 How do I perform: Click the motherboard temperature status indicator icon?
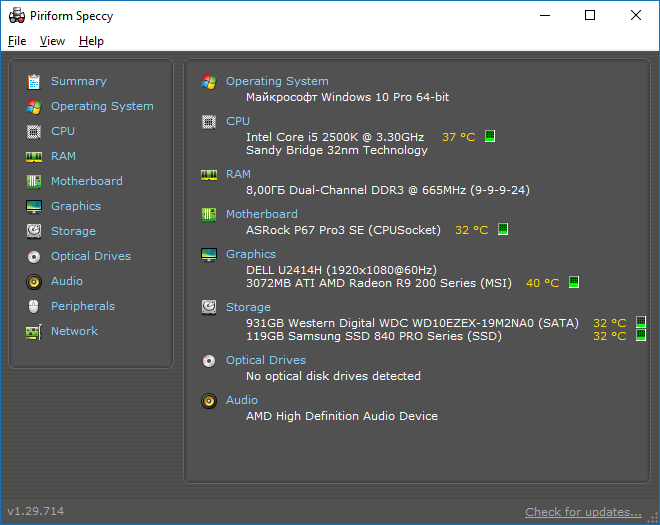(x=503, y=229)
